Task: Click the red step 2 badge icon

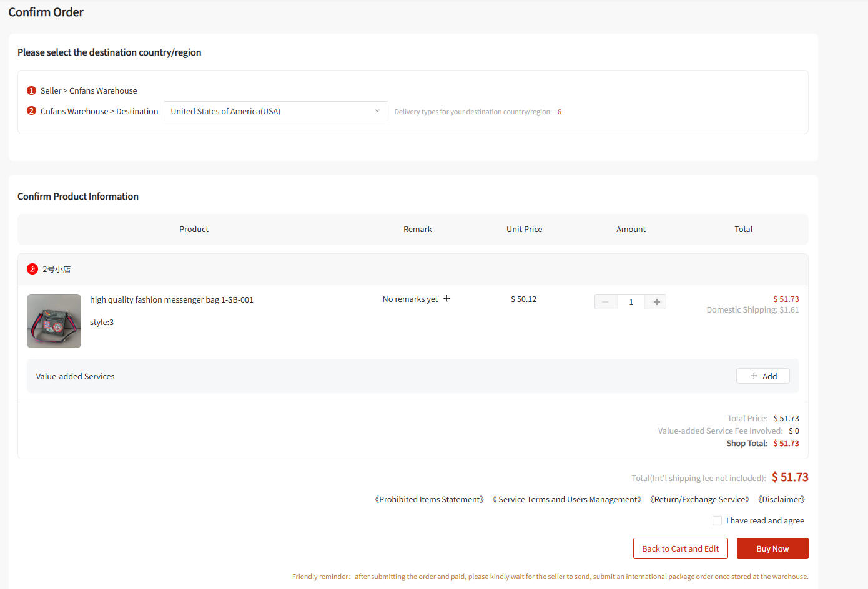Action: point(31,111)
